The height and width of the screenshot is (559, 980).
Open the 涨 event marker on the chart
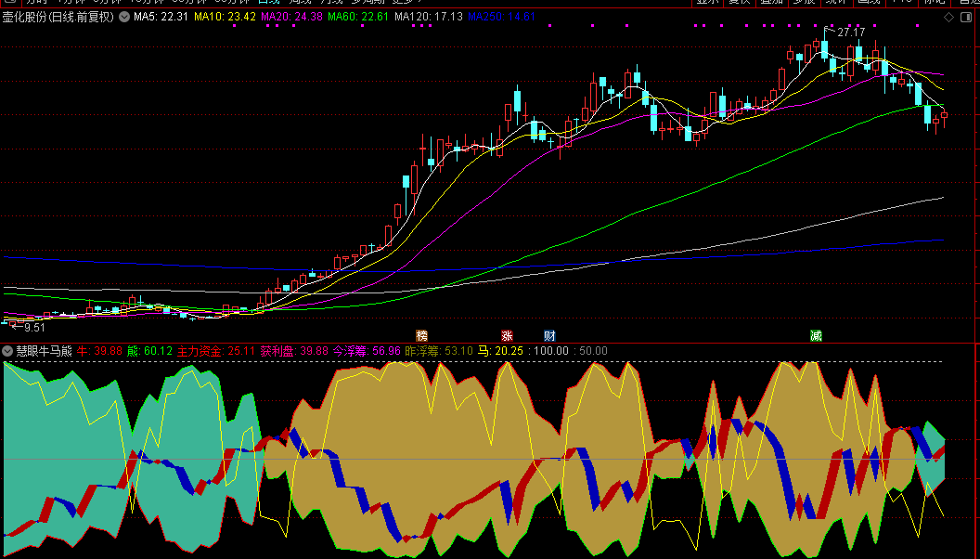point(507,336)
